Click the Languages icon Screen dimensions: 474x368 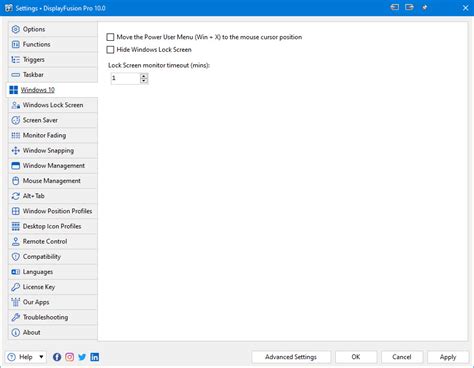(x=15, y=272)
